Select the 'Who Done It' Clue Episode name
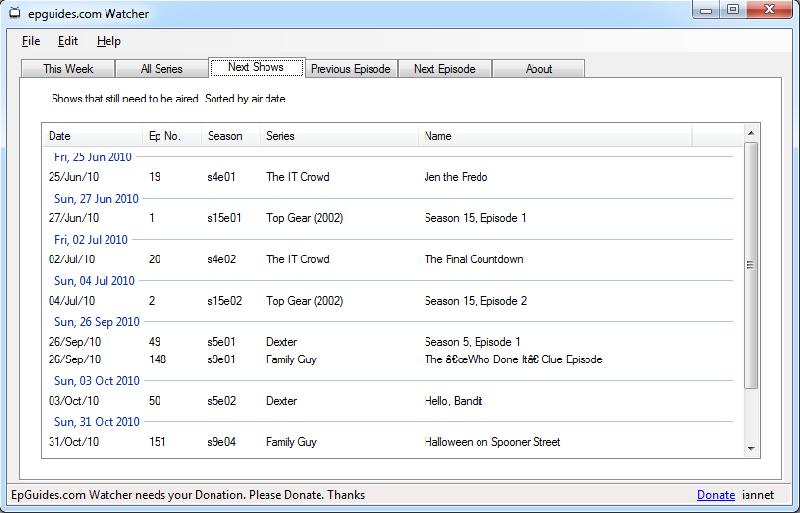800x513 pixels. [x=513, y=359]
